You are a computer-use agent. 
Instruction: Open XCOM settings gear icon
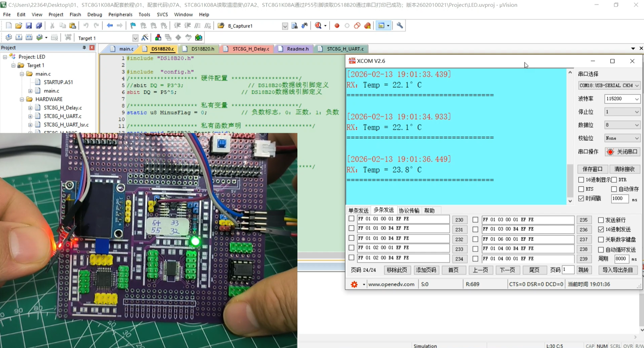click(354, 284)
